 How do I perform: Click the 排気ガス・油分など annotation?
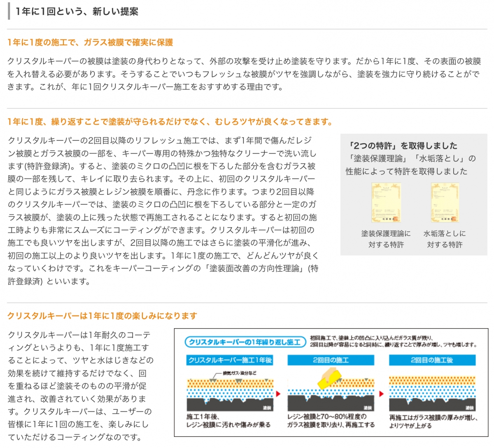240,373
